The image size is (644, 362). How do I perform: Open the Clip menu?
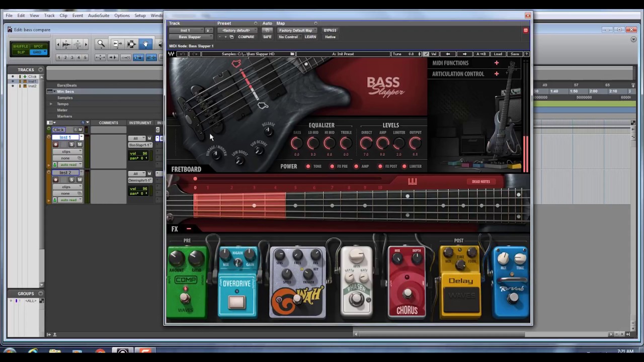(63, 16)
